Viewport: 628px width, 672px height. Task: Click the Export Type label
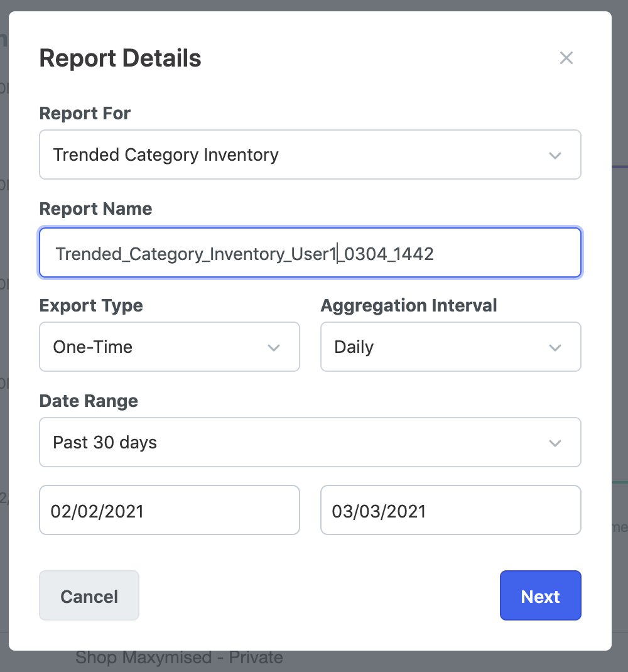(x=91, y=306)
